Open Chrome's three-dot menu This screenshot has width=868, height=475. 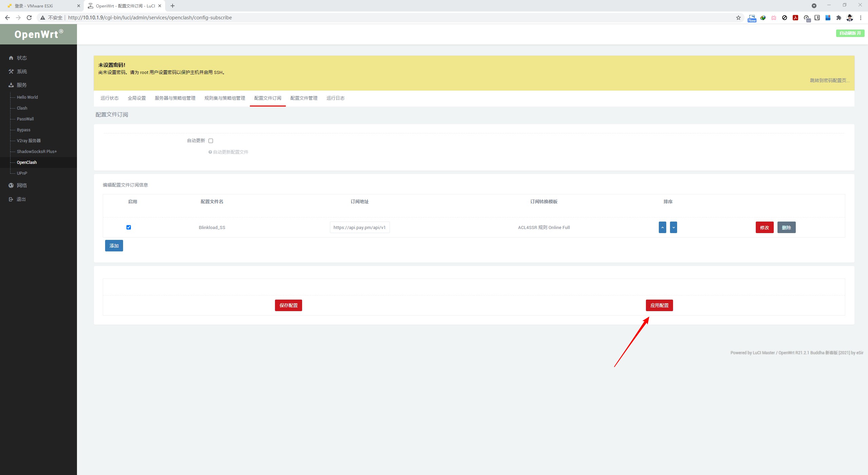[x=860, y=18]
